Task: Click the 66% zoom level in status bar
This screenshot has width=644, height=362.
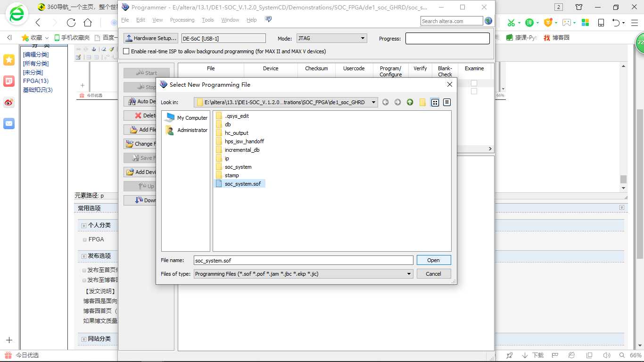Action: click(x=636, y=355)
